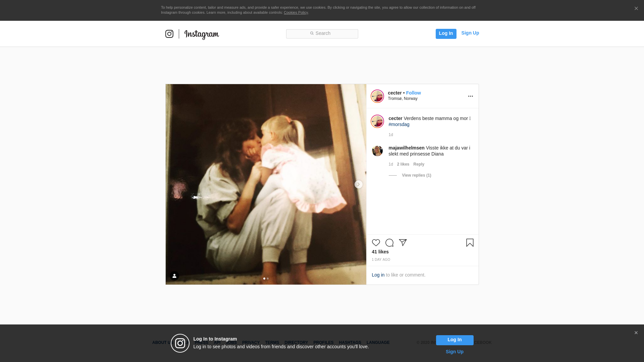Open the caption's 1d timestamp
The width and height of the screenshot is (644, 362).
tap(390, 135)
